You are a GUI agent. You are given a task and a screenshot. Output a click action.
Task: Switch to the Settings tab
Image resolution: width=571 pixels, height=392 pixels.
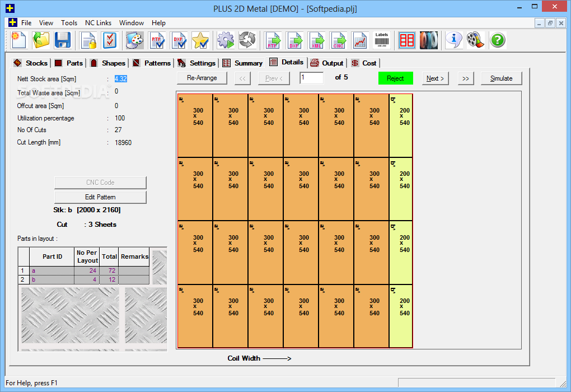tap(196, 63)
